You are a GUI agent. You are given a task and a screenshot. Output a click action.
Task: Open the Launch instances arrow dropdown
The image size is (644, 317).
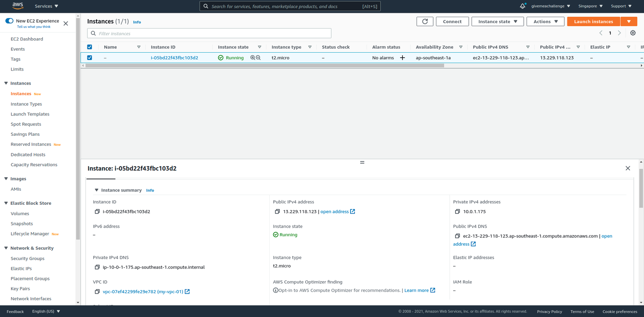(x=629, y=21)
